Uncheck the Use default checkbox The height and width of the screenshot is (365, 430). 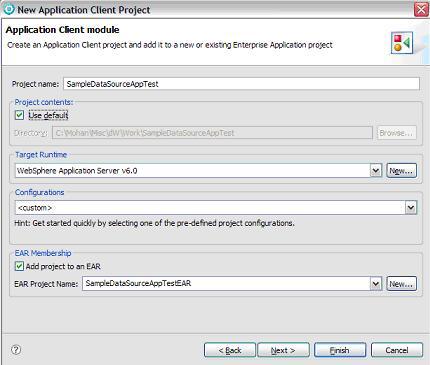pyautogui.click(x=19, y=115)
